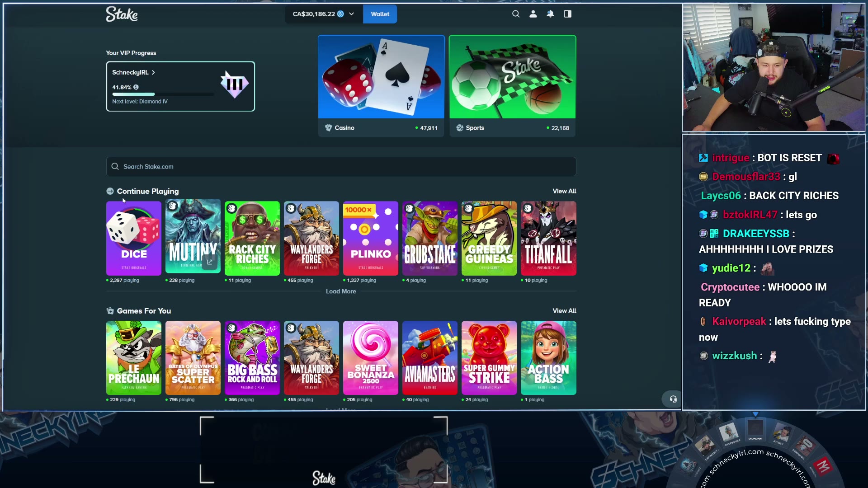Open the live support headset icon
Viewport: 868px width, 488px height.
coord(673,399)
